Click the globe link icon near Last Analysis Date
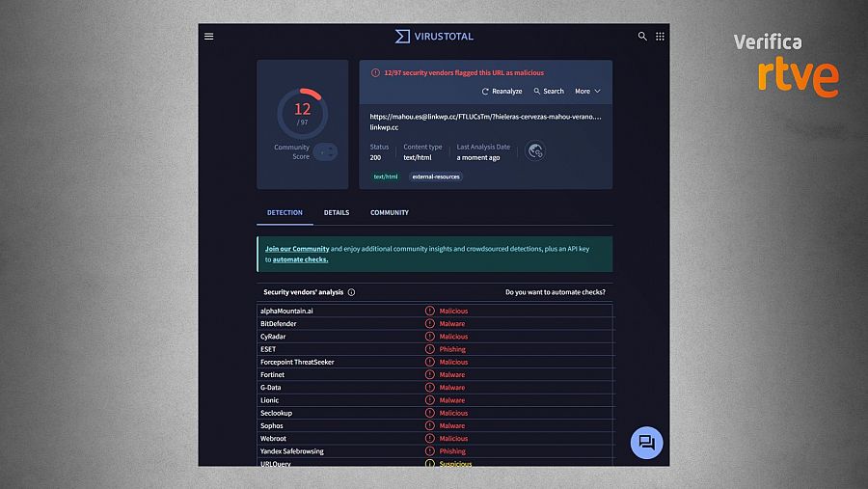 pos(534,150)
